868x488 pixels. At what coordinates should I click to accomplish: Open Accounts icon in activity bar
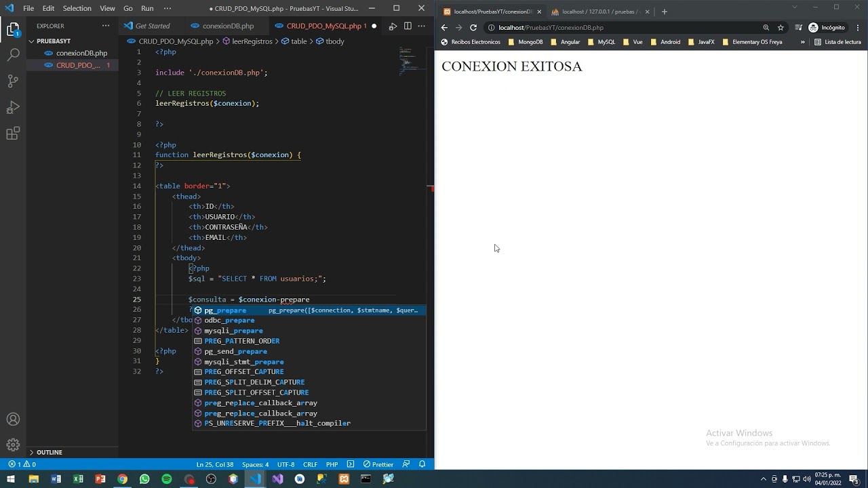click(13, 420)
